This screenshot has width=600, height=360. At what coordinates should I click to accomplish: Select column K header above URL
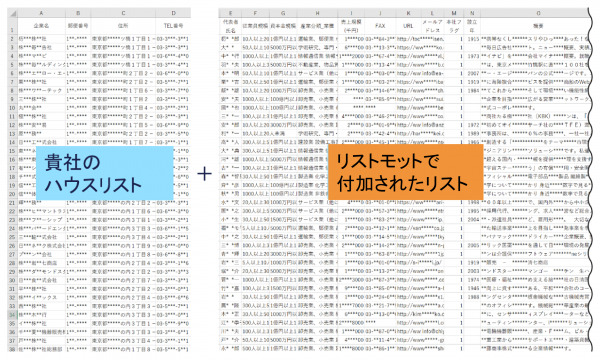pos(408,13)
